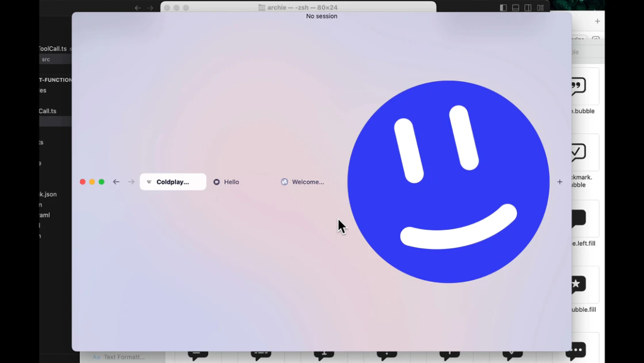Maximize browser with green button
The image size is (644, 363).
click(x=101, y=181)
